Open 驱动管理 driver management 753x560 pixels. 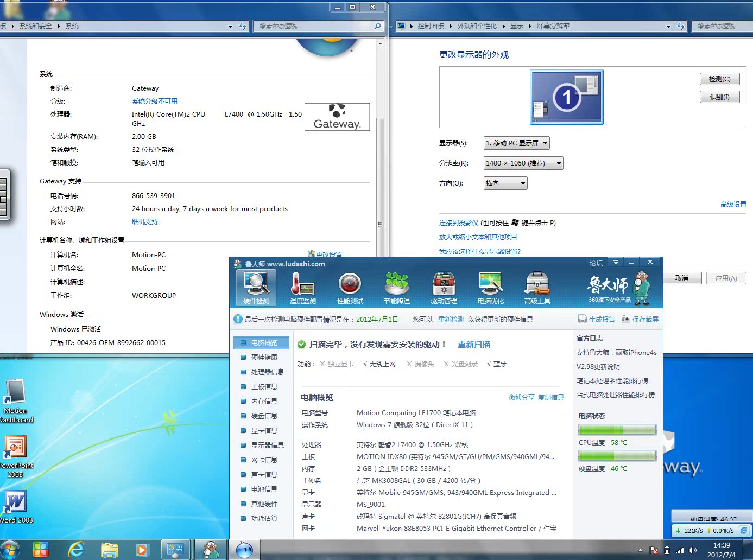[x=444, y=288]
